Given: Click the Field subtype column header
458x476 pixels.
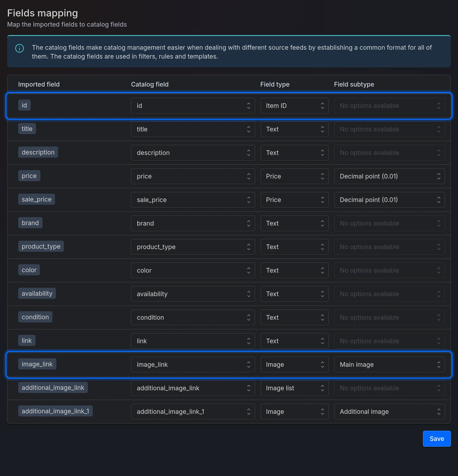Looking at the screenshot, I should click(354, 84).
